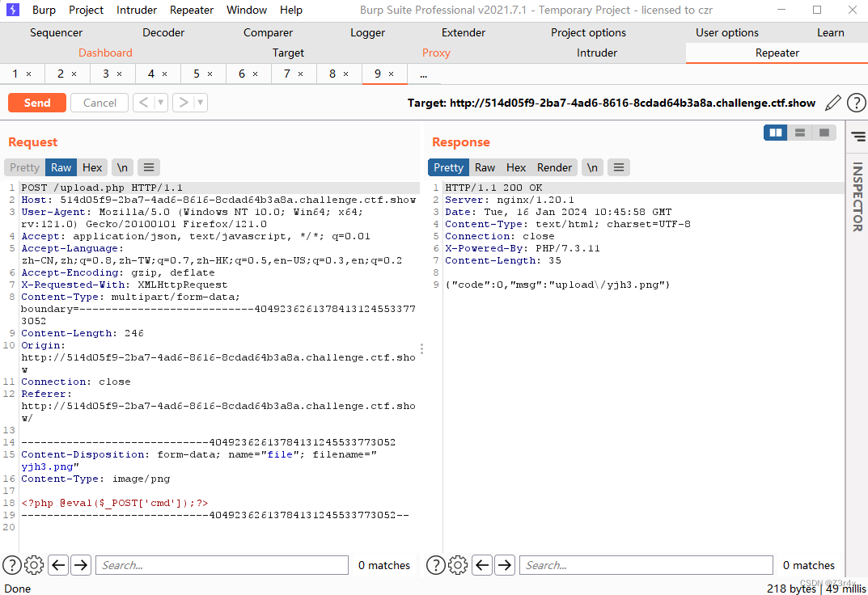This screenshot has height=595, width=868.
Task: Switch Request view to Hex
Action: 92,167
